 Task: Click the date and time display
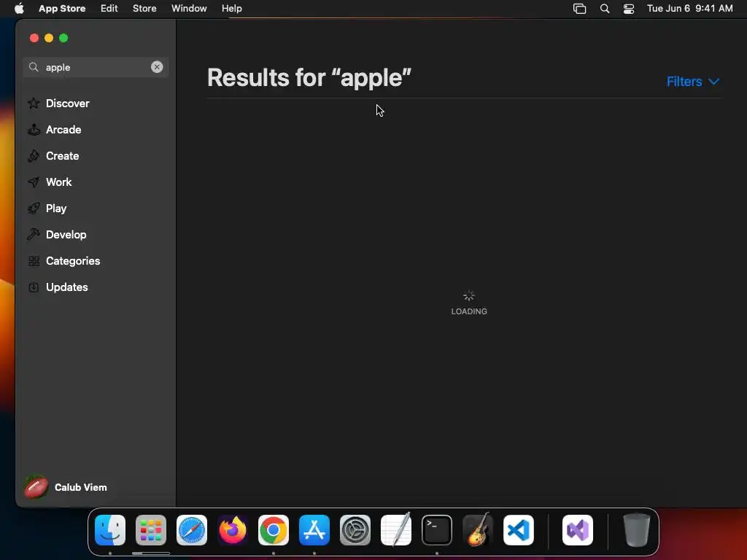click(690, 8)
